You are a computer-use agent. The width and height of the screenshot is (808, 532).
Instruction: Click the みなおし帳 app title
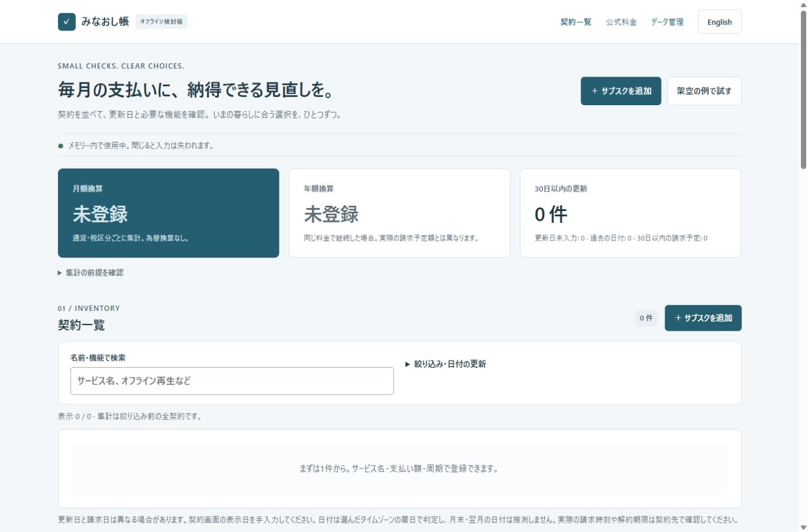[x=105, y=22]
